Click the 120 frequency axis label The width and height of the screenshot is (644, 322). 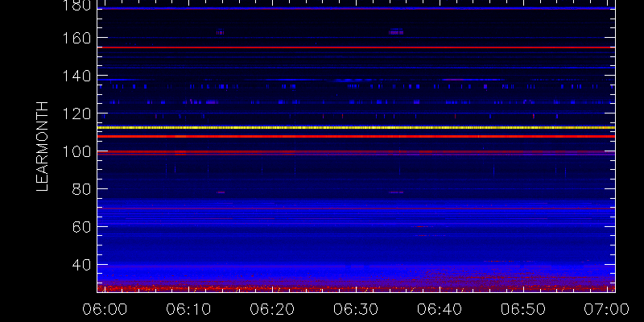click(76, 114)
